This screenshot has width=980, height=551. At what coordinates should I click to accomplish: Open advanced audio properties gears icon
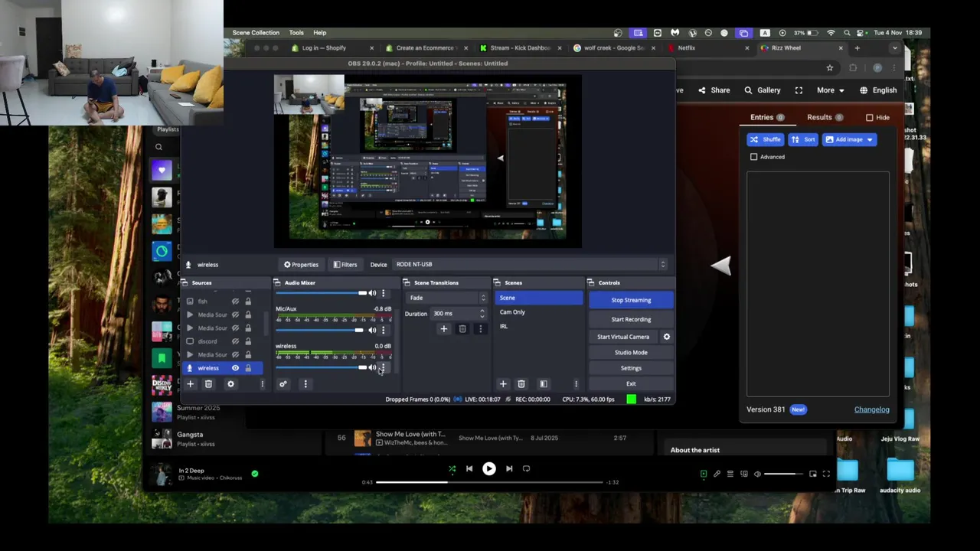pos(283,384)
